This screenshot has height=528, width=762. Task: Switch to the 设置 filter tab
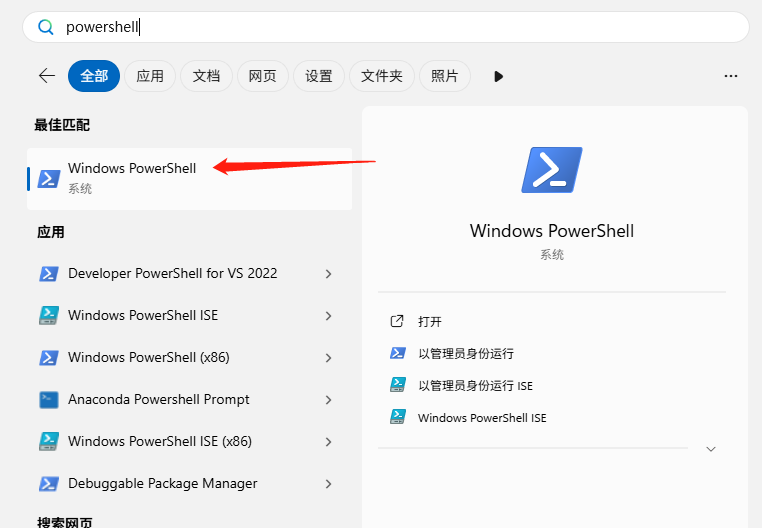tap(319, 76)
